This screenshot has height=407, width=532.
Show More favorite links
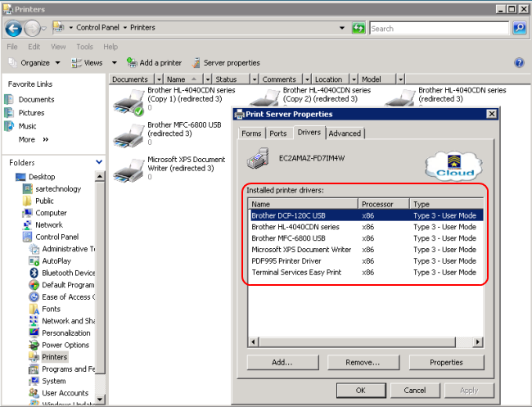click(34, 139)
